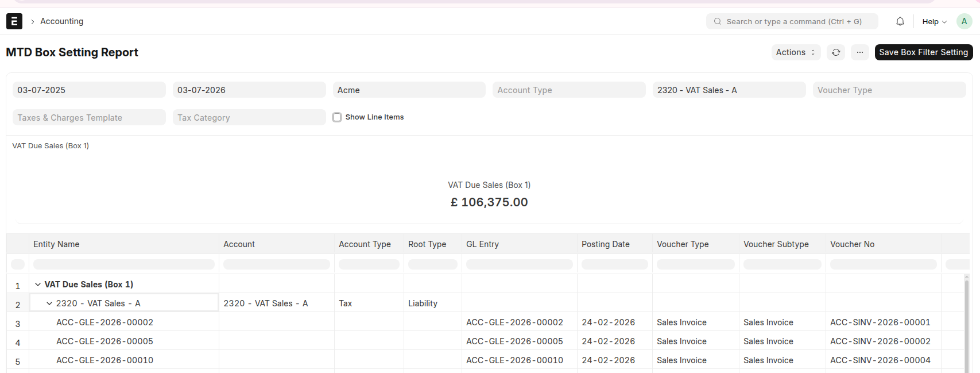Open account filter 2320 - VAT Sales - A
Viewport: 980px width, 373px height.
[729, 90]
